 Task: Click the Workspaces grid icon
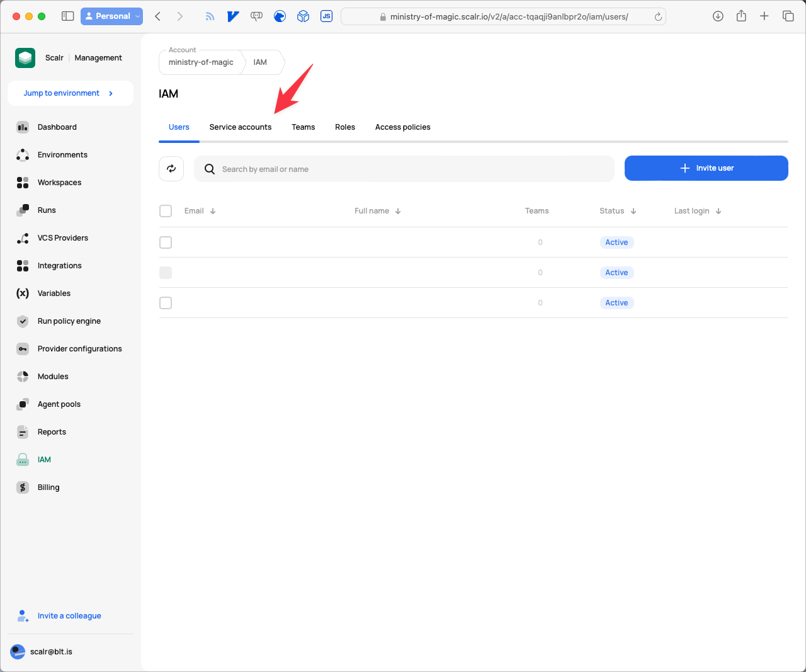pos(23,183)
